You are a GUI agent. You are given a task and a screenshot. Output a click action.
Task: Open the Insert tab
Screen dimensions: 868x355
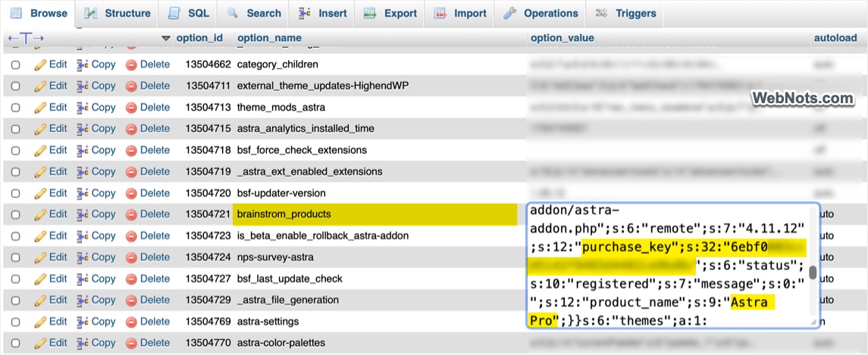[322, 14]
